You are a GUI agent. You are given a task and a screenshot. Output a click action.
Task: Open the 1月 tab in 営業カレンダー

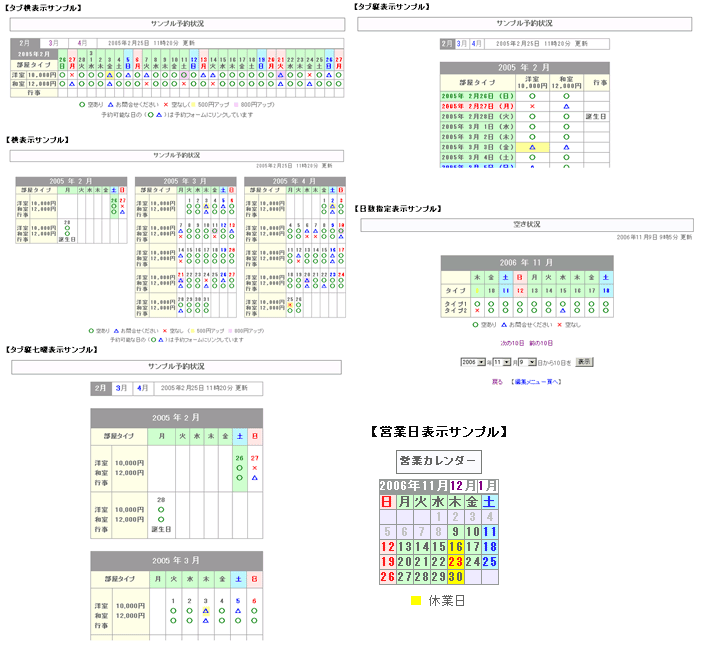487,486
